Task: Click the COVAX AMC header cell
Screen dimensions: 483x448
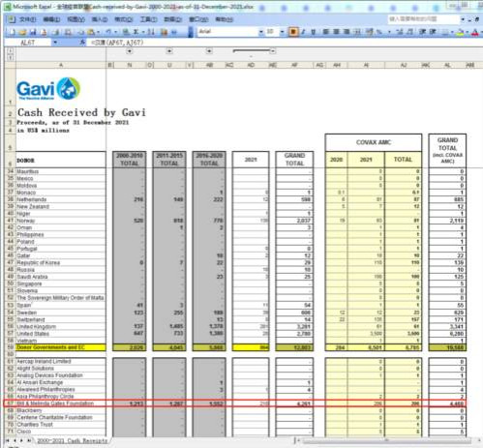Action: [x=374, y=142]
